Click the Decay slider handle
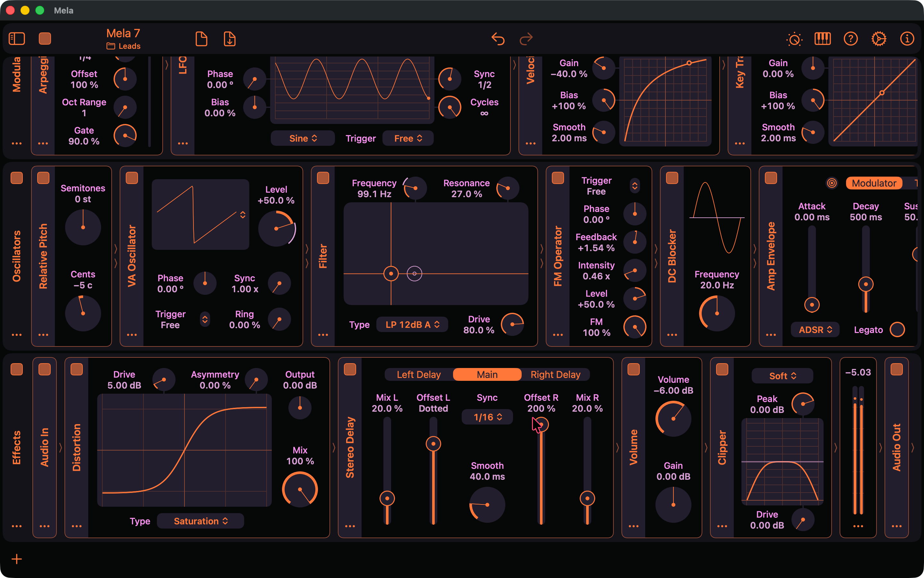924x578 pixels. tap(866, 285)
